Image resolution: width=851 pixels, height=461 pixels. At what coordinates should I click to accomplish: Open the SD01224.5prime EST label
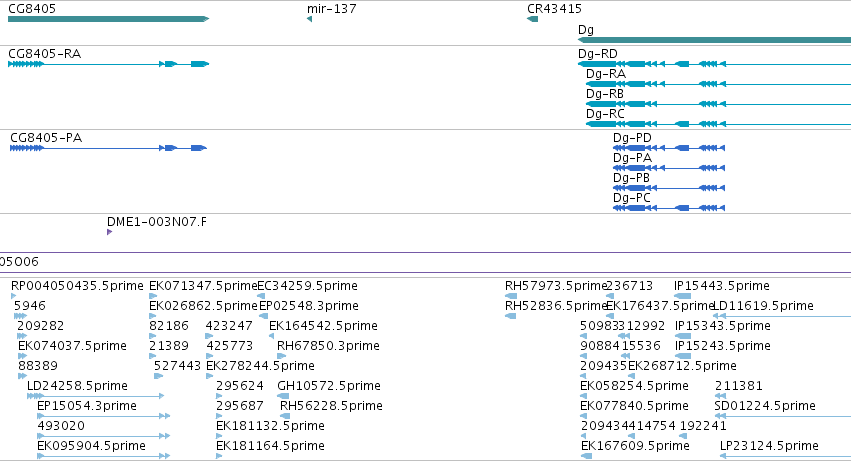click(765, 406)
